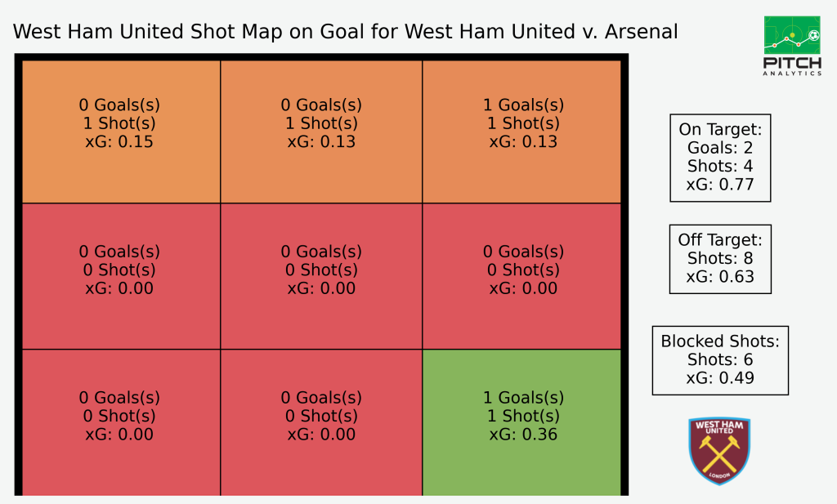Click the shot map chart title

tap(346, 32)
